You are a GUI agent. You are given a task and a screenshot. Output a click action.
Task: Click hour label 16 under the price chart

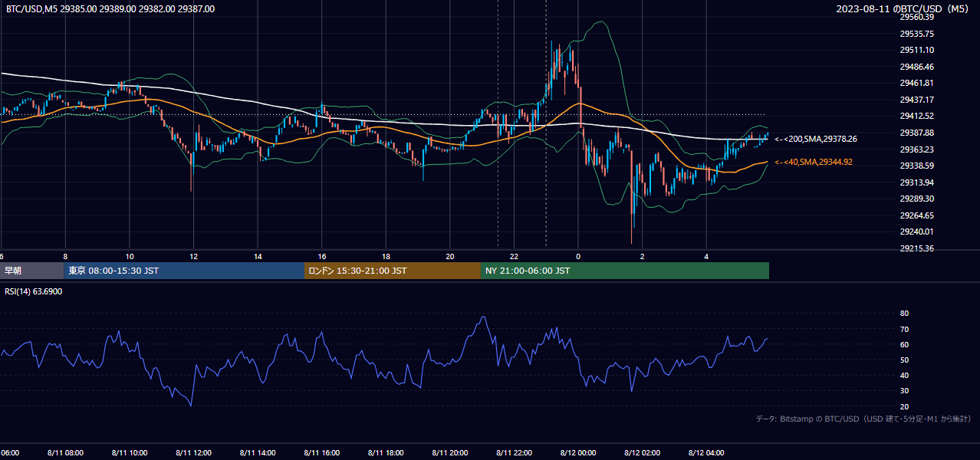(x=322, y=257)
